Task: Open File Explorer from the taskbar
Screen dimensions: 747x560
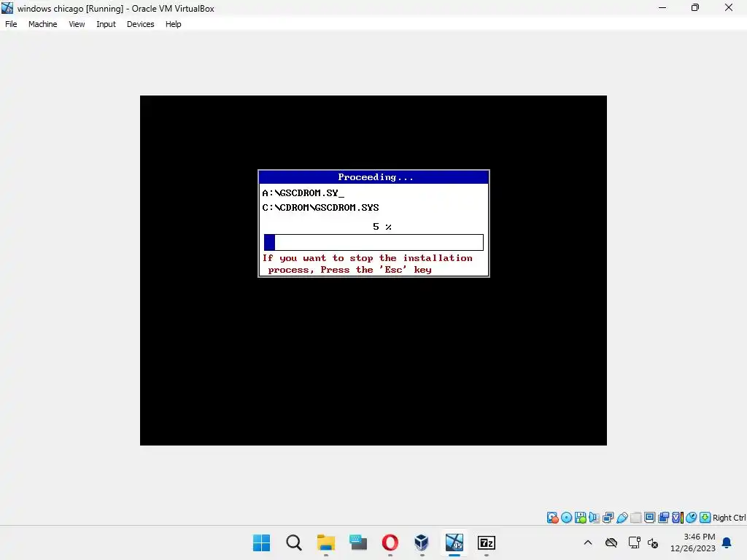Action: [326, 542]
